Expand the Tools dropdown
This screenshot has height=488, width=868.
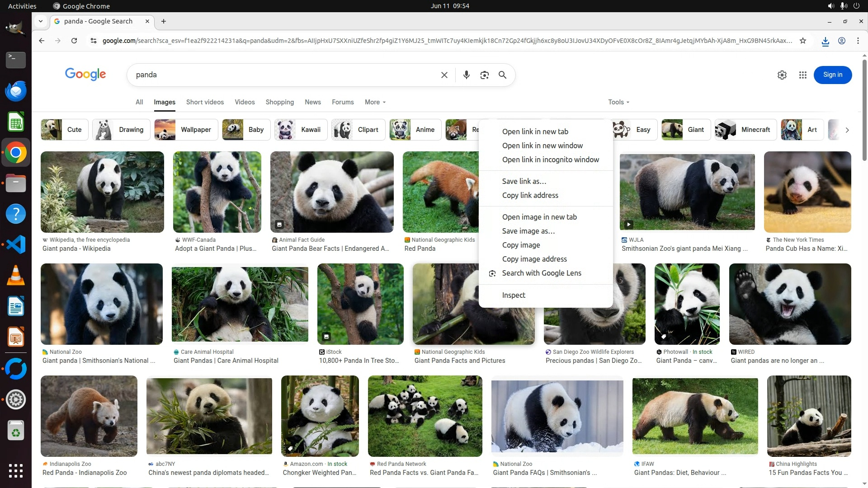[618, 102]
